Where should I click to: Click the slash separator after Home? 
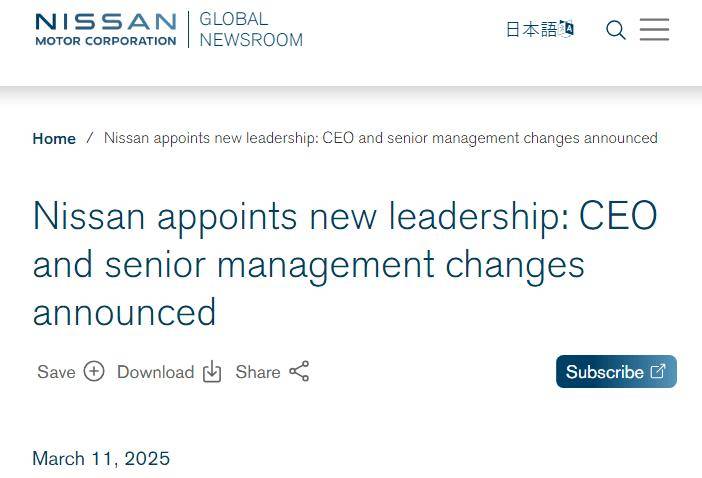click(90, 138)
